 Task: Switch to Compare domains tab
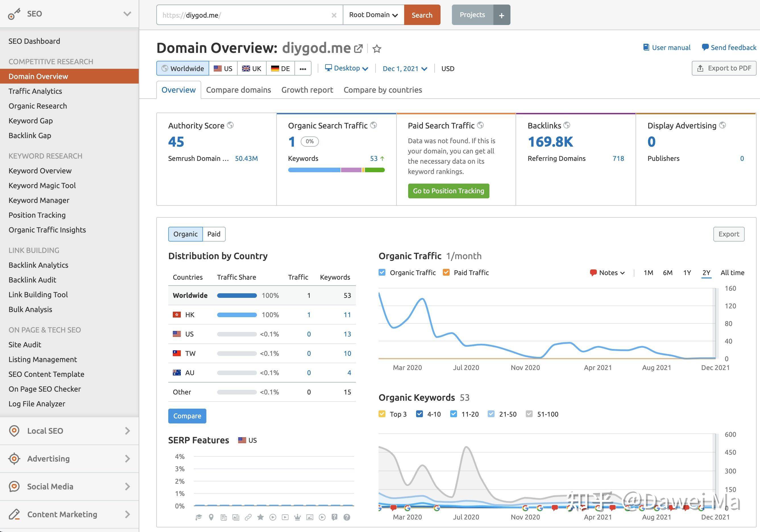coord(238,90)
